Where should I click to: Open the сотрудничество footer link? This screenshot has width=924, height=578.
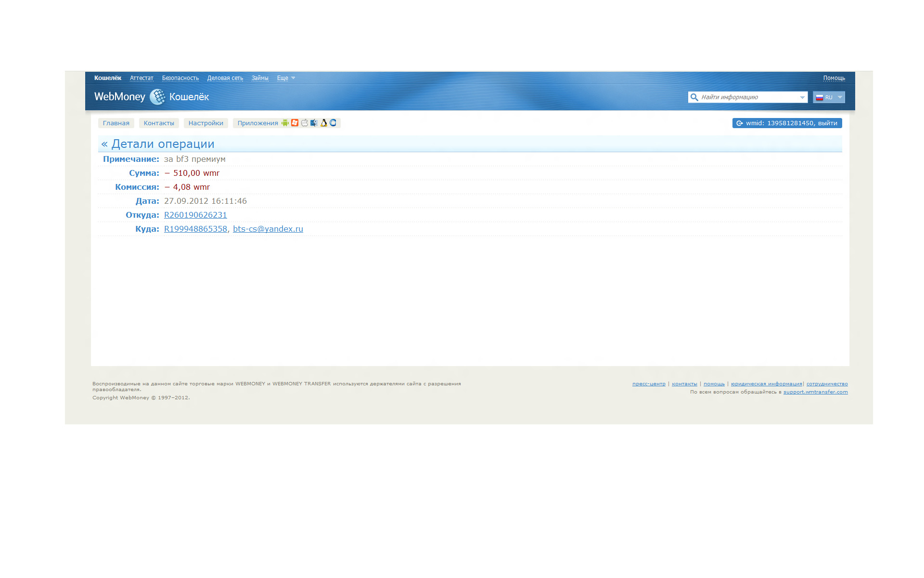click(827, 384)
